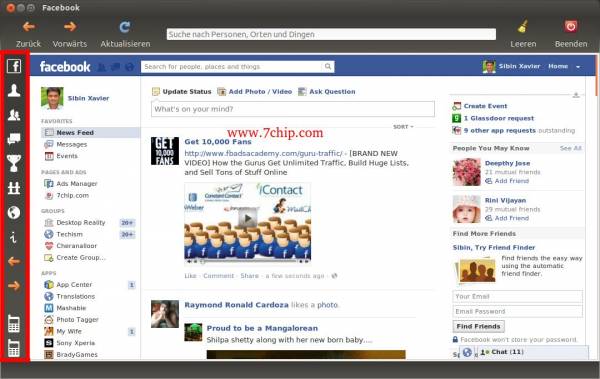Open notifications globe in Facebook blue bar
Screen dimensions: 600x379
(x=129, y=67)
